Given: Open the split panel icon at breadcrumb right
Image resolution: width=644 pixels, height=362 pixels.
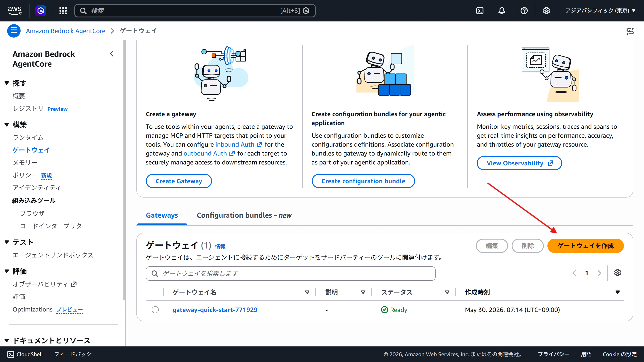Looking at the screenshot, I should coord(630,31).
